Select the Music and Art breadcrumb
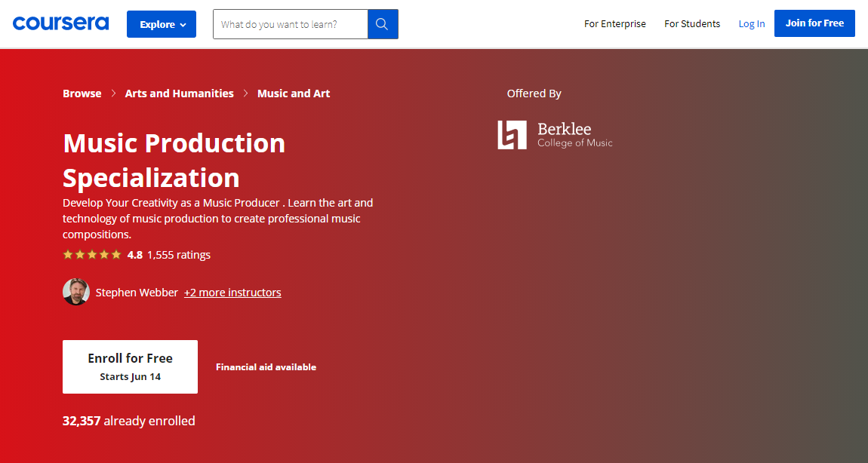The image size is (868, 463). (x=293, y=94)
